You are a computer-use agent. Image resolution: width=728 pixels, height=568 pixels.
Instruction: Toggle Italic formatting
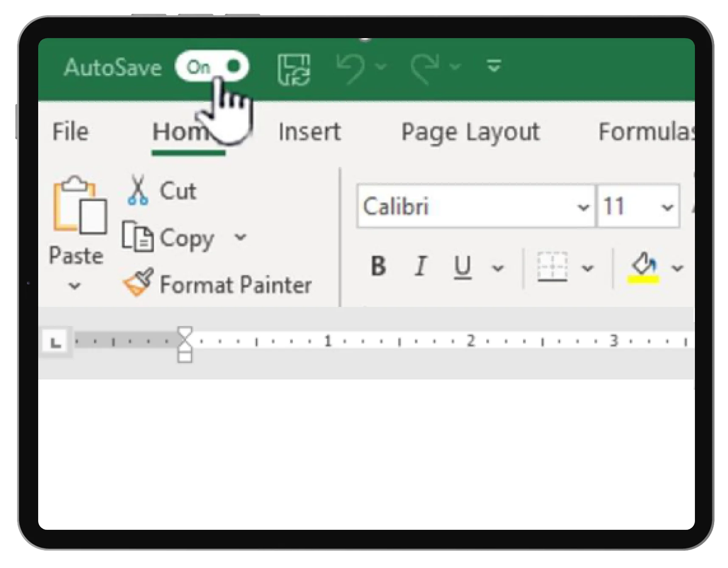(x=421, y=267)
